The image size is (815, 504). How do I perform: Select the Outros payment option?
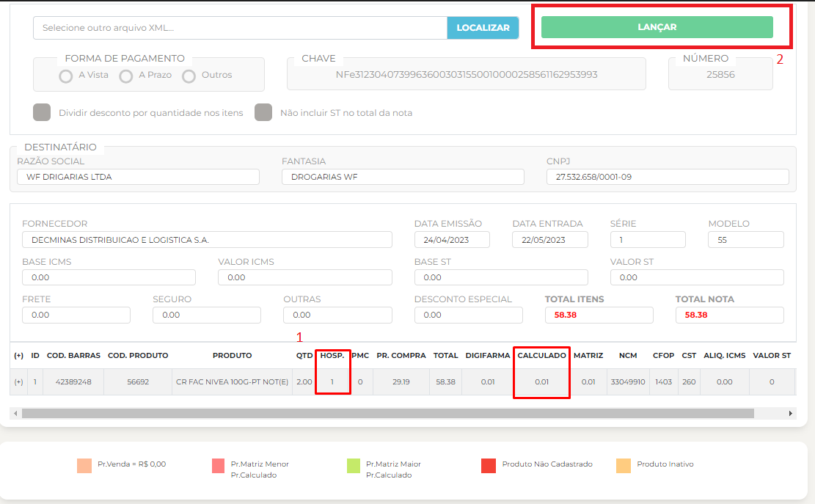[189, 76]
